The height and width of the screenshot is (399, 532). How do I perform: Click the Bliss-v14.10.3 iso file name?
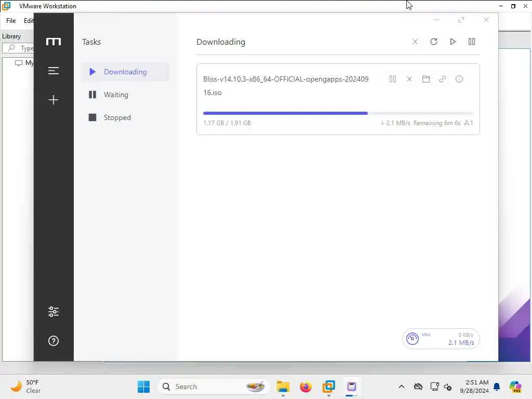(286, 86)
